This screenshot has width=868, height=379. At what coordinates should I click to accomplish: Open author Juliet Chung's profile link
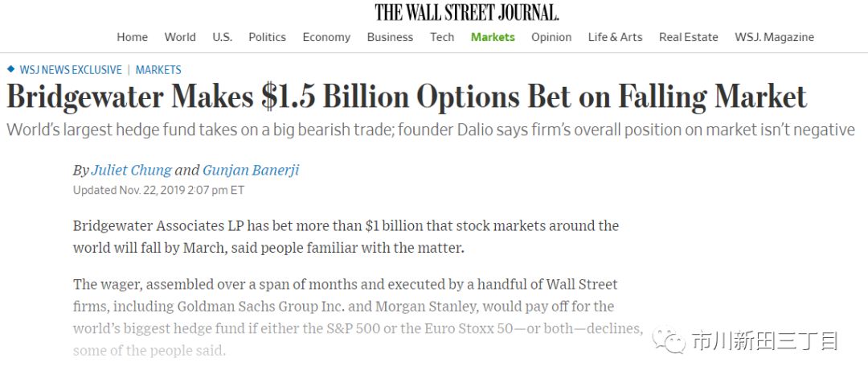pyautogui.click(x=131, y=170)
